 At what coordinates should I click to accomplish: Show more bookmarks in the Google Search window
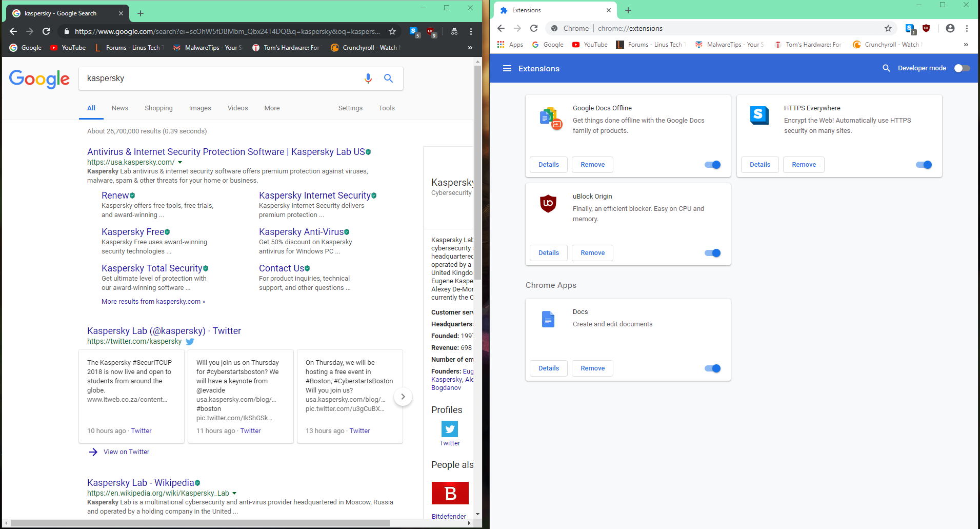pos(470,48)
